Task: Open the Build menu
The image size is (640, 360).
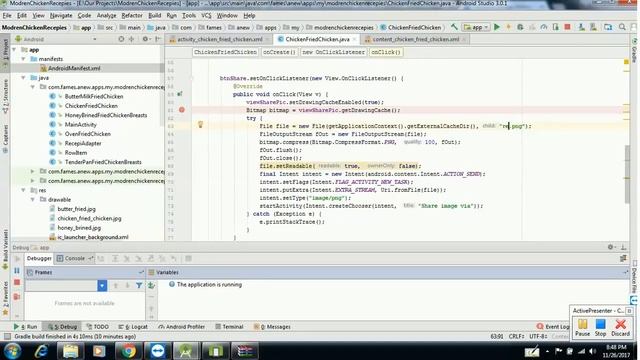Action: (154, 16)
